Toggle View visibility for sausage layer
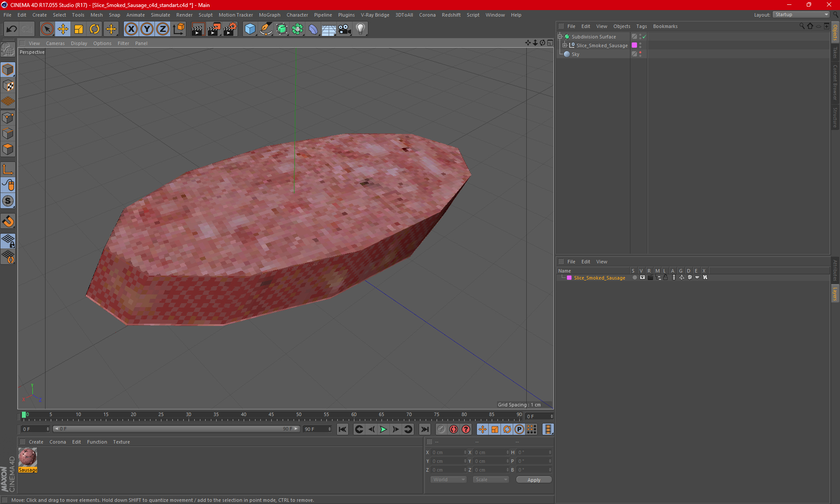Image resolution: width=840 pixels, height=504 pixels. pos(642,277)
